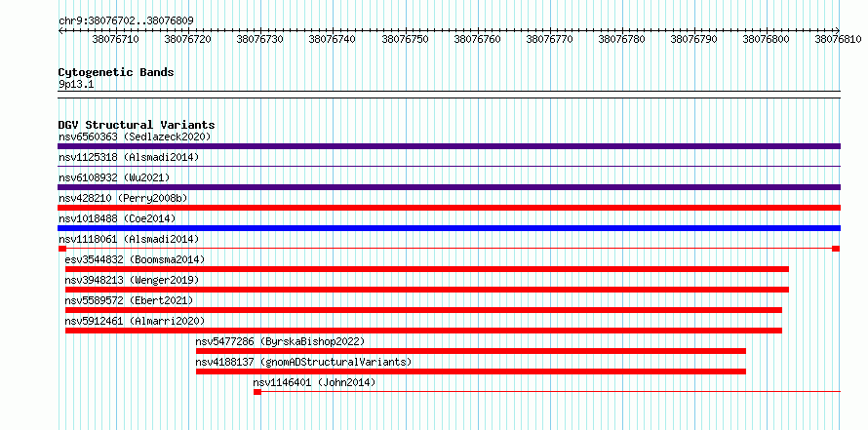Click ruler position 38076760

[477, 40]
